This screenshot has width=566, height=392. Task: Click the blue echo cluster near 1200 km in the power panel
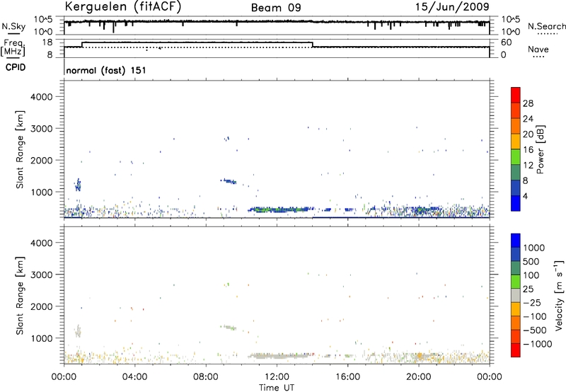coord(78,185)
